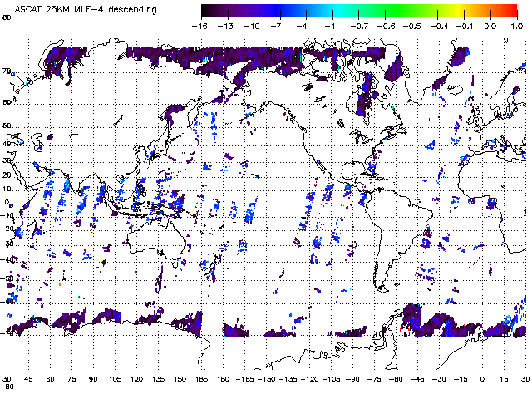Click the 45 longitude axis label
The image size is (532, 399).
coord(28,379)
